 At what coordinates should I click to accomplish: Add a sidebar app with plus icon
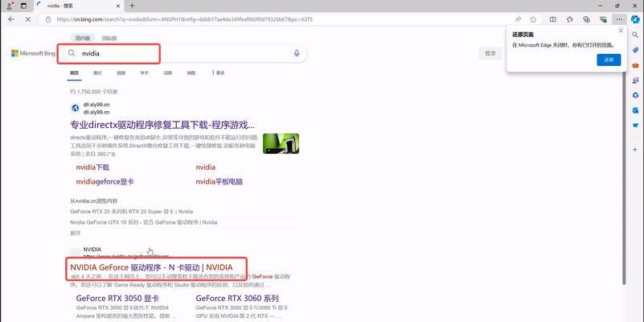coord(635,149)
